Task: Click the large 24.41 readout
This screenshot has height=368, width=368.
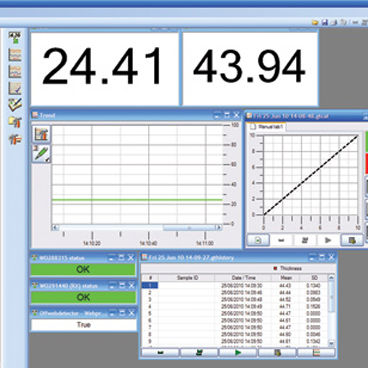Action: (102, 66)
